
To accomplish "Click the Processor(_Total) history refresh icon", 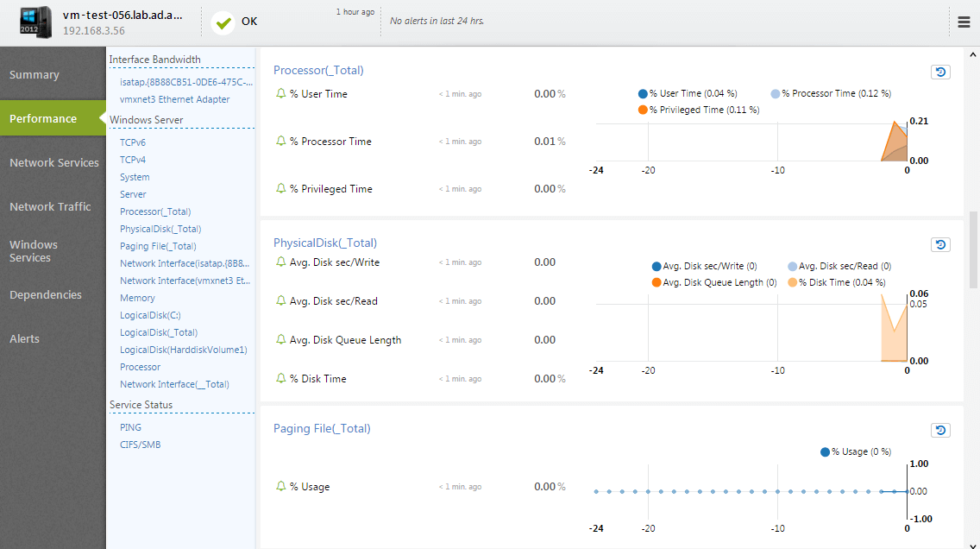I will [940, 72].
